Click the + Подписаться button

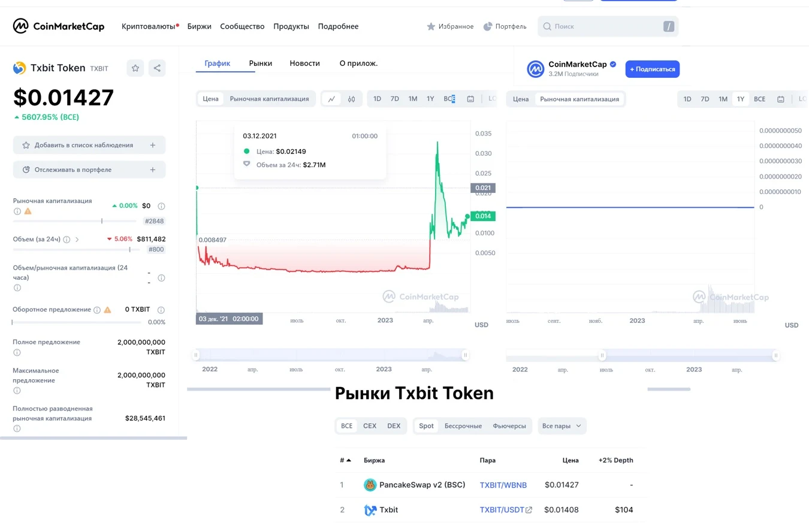(653, 69)
